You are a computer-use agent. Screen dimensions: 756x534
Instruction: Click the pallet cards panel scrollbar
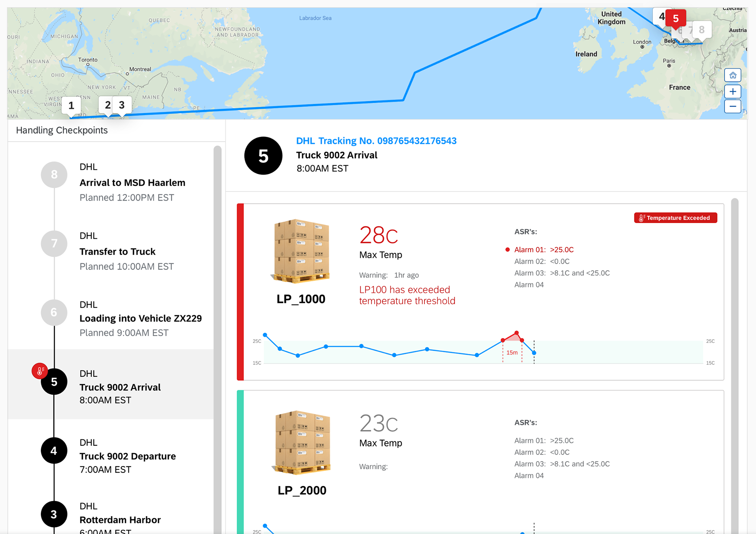(735, 367)
